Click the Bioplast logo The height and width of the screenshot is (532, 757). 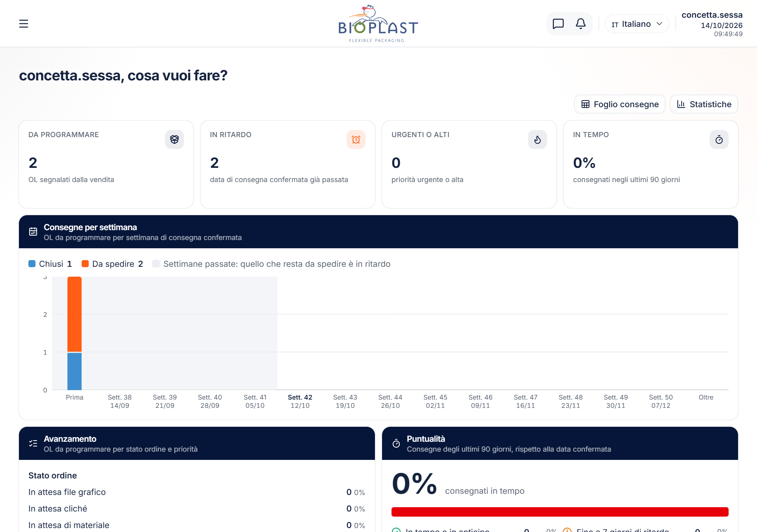378,24
